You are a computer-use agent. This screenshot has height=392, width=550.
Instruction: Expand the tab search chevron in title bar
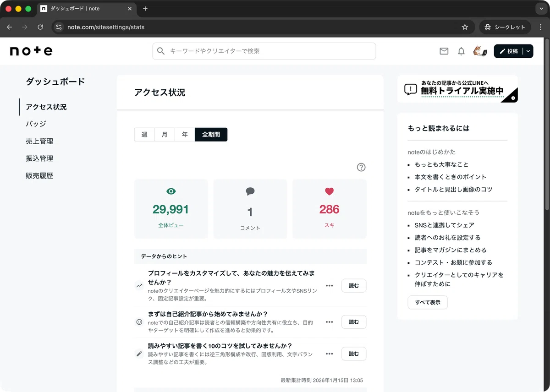(x=540, y=9)
